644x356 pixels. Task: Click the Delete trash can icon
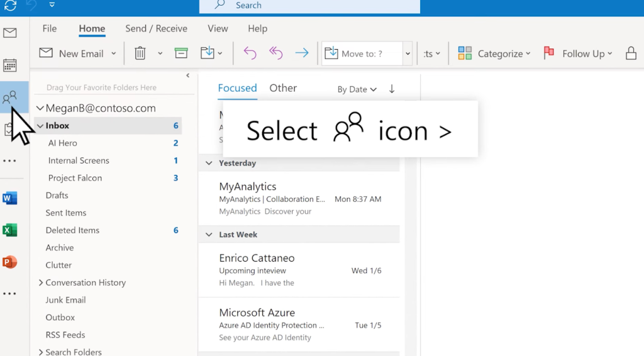[x=140, y=53]
